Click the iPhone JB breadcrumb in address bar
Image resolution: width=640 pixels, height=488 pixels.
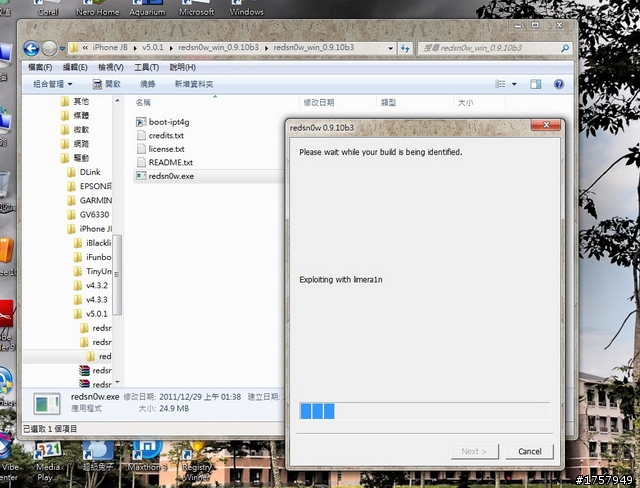click(110, 48)
